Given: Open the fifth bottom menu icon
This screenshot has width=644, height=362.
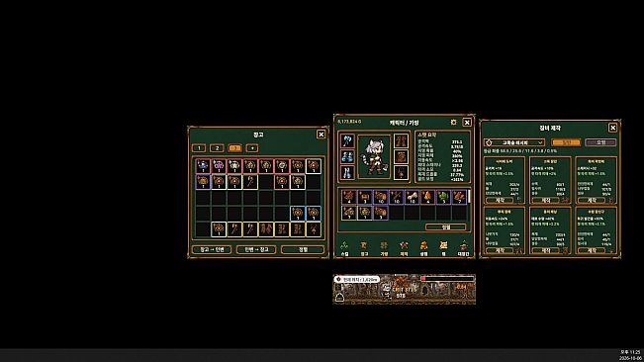Looking at the screenshot, I should pos(423,248).
